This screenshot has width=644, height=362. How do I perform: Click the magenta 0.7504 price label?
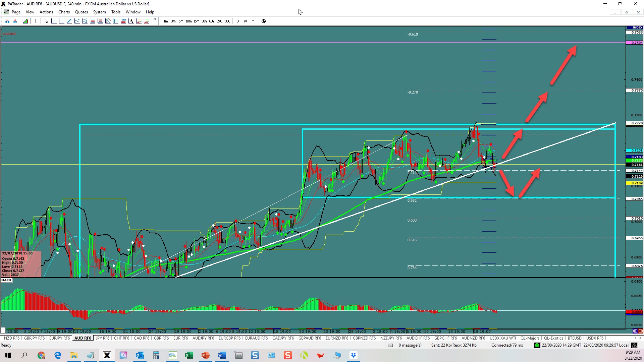click(635, 43)
